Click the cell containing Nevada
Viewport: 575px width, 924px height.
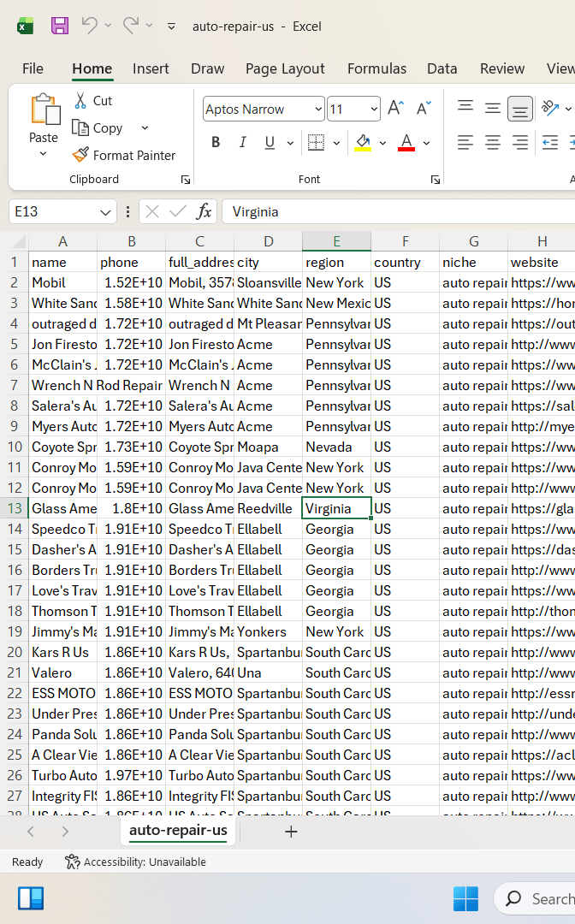pyautogui.click(x=336, y=447)
